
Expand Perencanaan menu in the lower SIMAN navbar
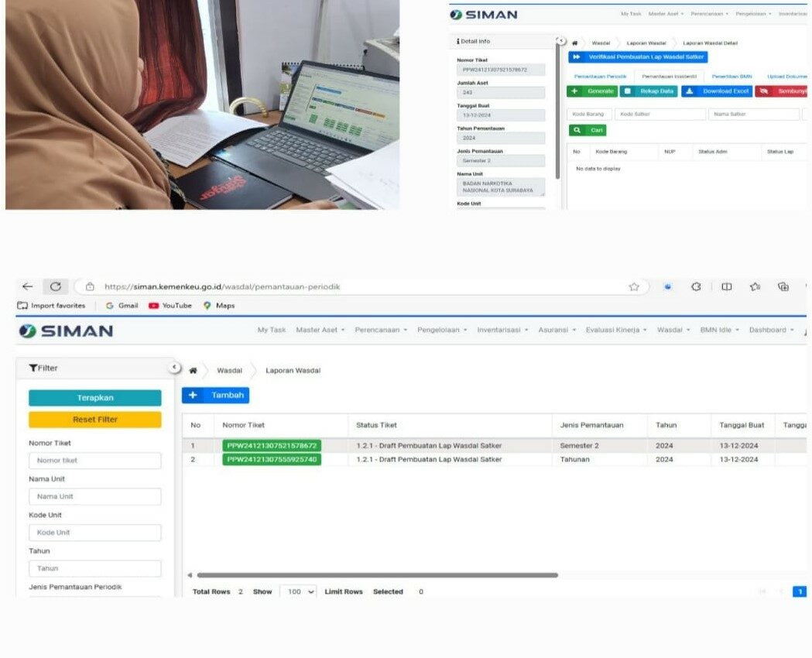[x=381, y=330]
